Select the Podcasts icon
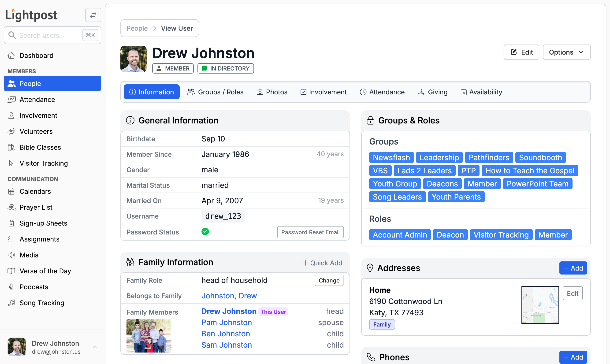The height and width of the screenshot is (364, 610). pyautogui.click(x=11, y=287)
